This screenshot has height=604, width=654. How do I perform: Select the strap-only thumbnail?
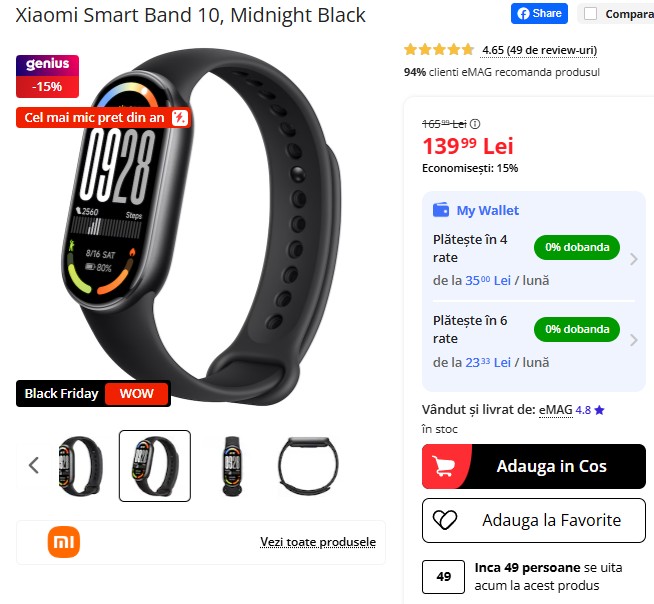pos(308,466)
